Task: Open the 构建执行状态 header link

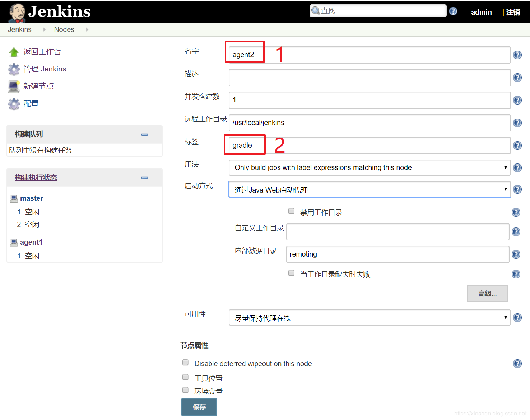Action: click(x=36, y=177)
